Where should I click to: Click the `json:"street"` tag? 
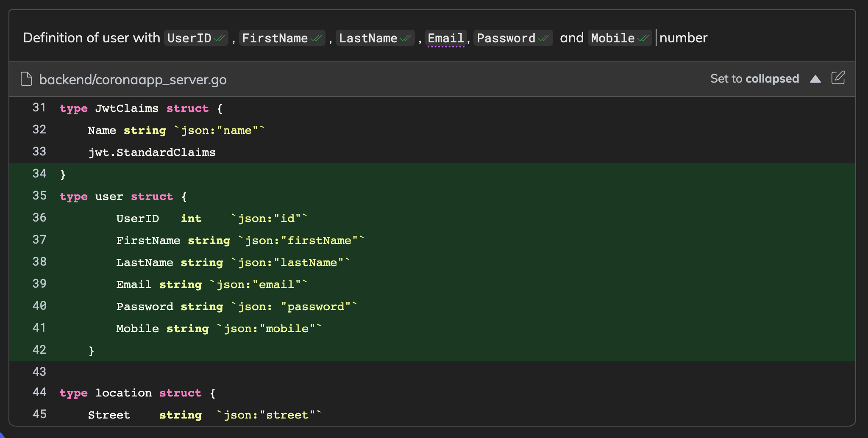(x=269, y=415)
